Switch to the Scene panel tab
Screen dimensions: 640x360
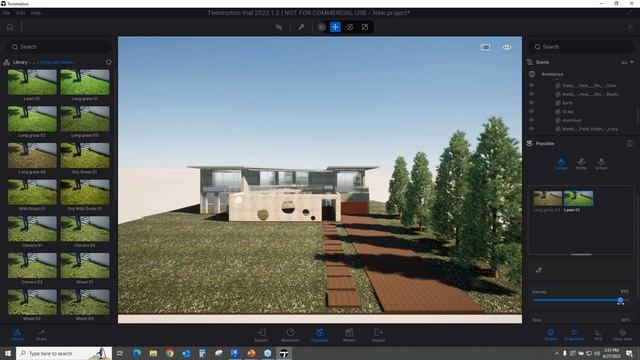pos(551,335)
